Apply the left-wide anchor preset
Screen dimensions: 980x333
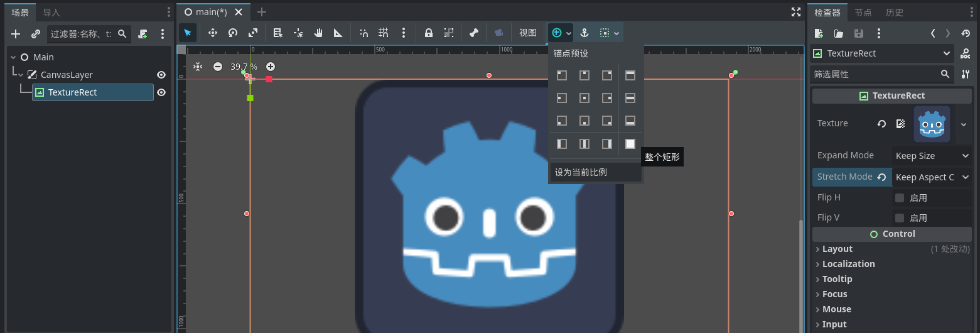[x=562, y=144]
